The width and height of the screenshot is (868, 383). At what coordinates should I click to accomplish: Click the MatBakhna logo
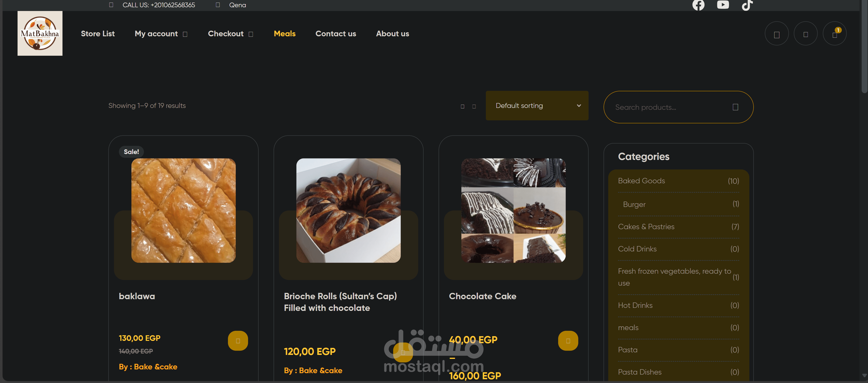pos(40,33)
